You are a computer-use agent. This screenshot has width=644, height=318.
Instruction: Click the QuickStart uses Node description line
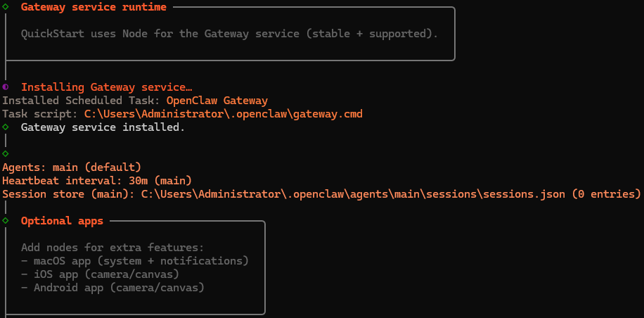click(x=229, y=34)
